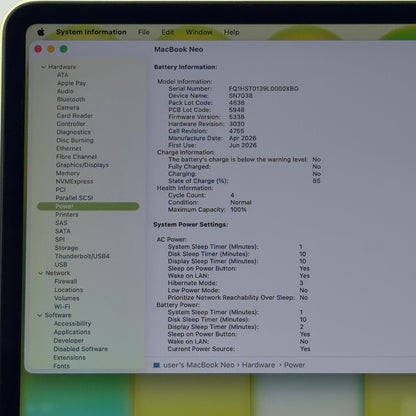Select Wi-Fi under Network
Image resolution: width=416 pixels, height=416 pixels.
click(62, 307)
